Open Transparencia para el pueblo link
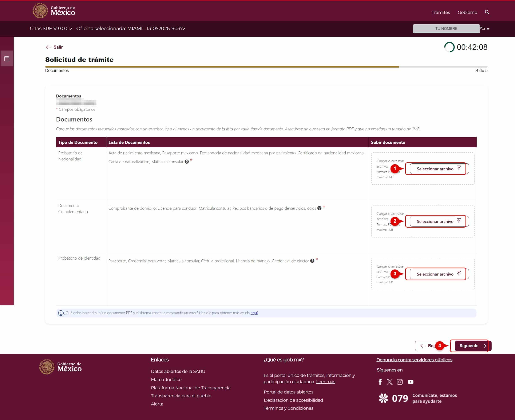515x420 pixels. (x=181, y=396)
